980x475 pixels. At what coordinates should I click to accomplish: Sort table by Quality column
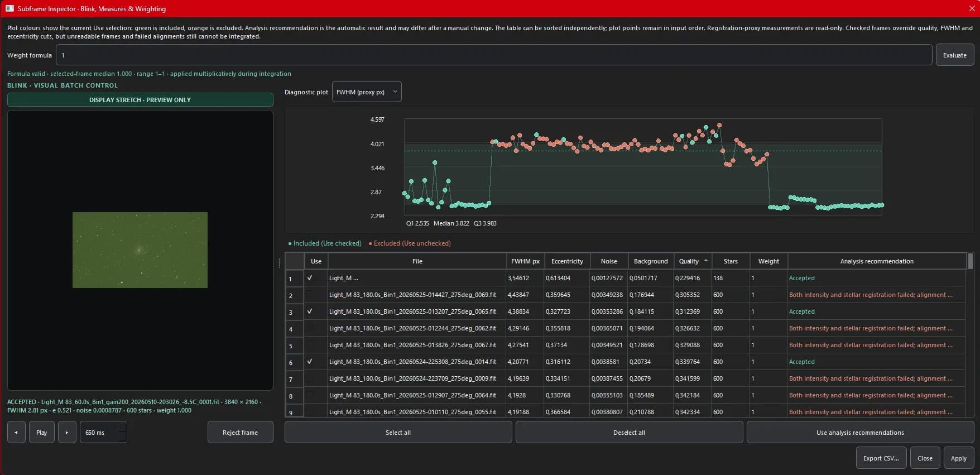[693, 261]
